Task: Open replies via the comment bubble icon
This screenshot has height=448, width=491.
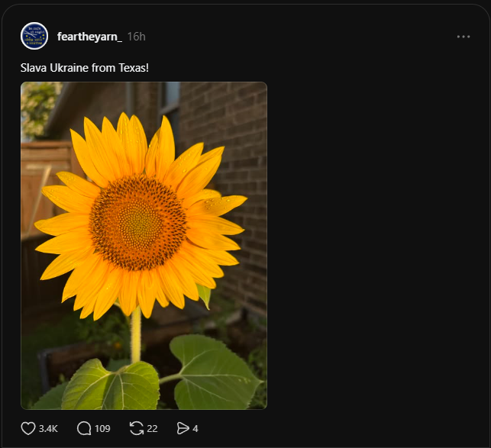Action: [84, 428]
